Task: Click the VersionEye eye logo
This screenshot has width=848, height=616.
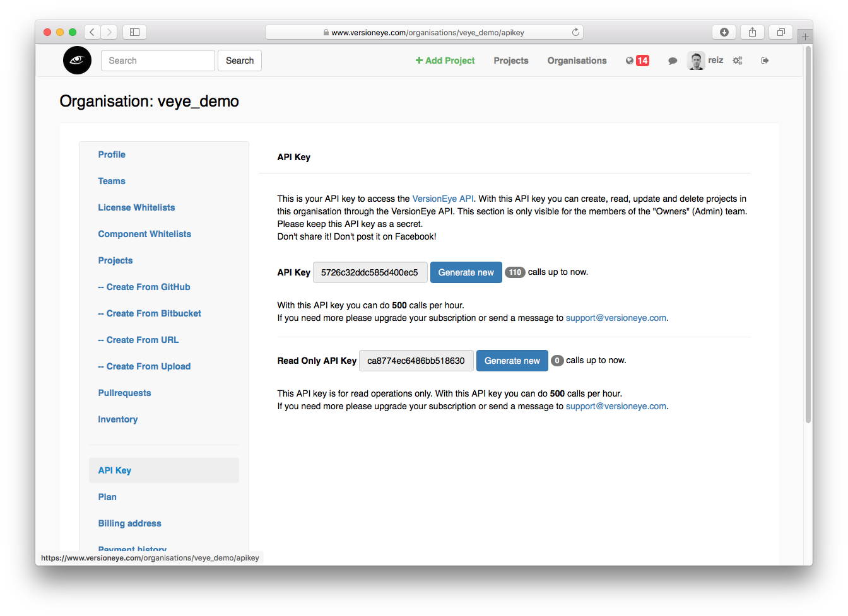Action: (x=77, y=61)
